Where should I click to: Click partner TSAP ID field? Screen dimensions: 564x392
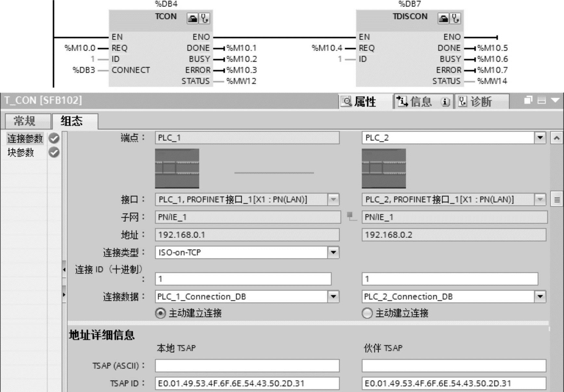click(x=454, y=384)
